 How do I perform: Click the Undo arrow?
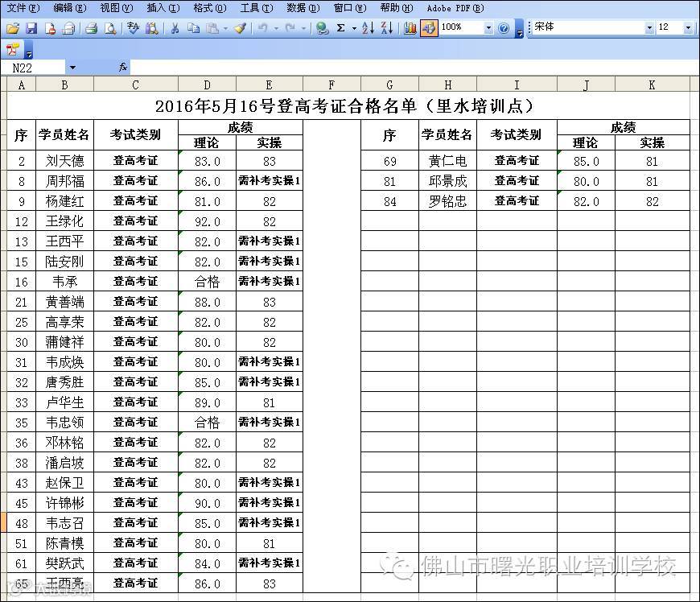click(262, 28)
